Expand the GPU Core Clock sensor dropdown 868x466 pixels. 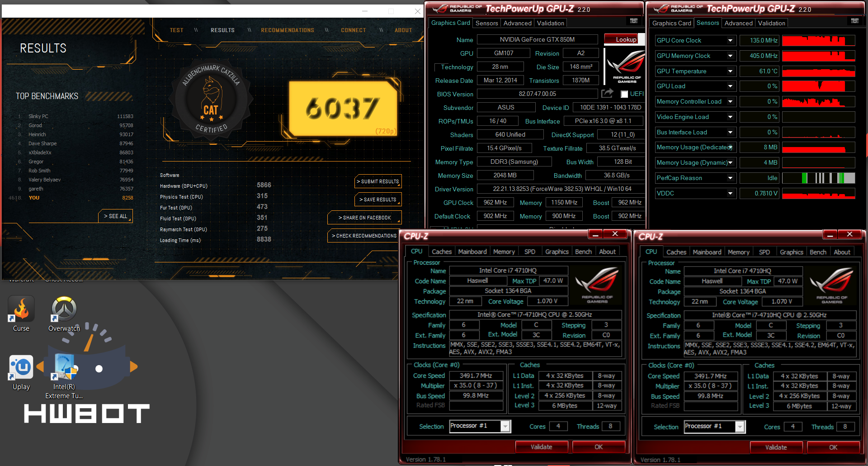pyautogui.click(x=730, y=41)
